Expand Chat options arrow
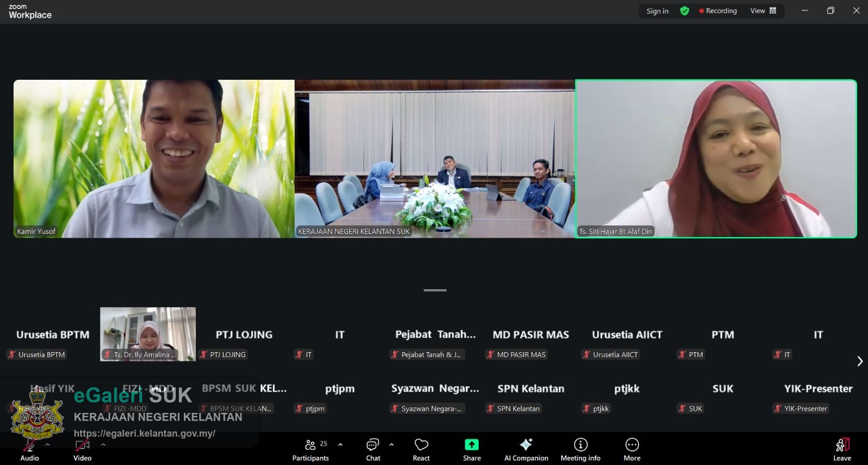Viewport: 868px width, 465px height. coord(391,444)
